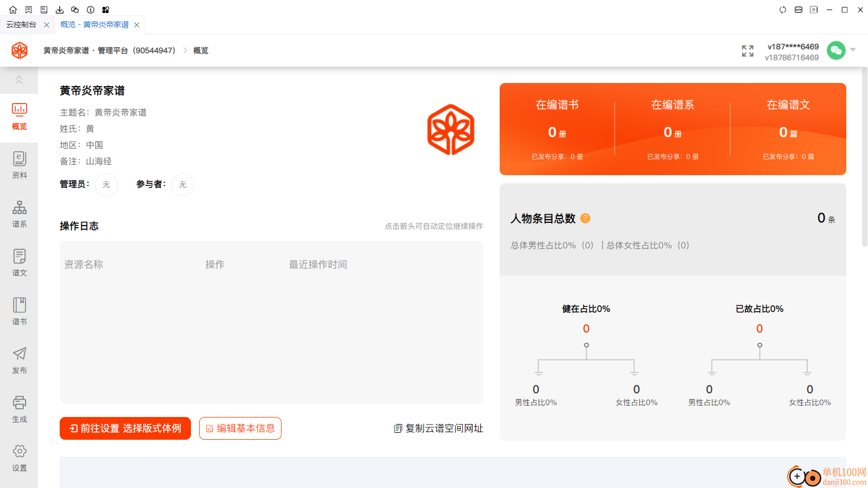Screen dimensions: 868x488
Task: Click the download icon in top toolbar
Action: [x=60, y=10]
